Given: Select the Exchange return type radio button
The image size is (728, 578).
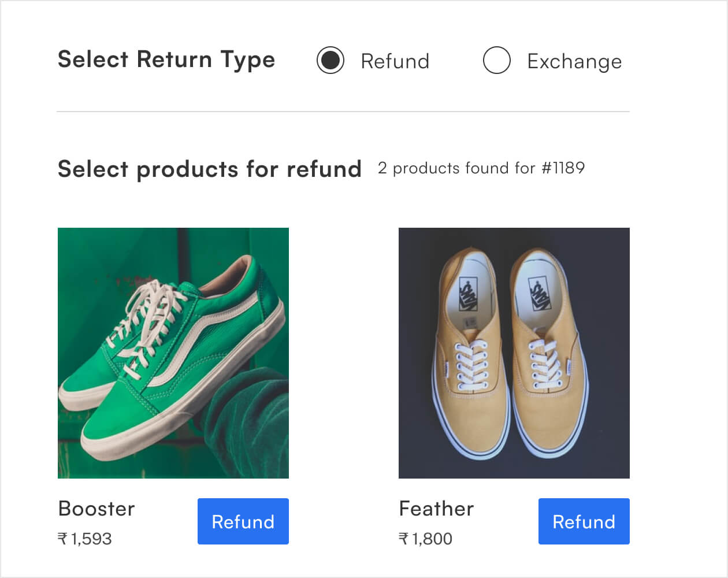Looking at the screenshot, I should pos(497,60).
